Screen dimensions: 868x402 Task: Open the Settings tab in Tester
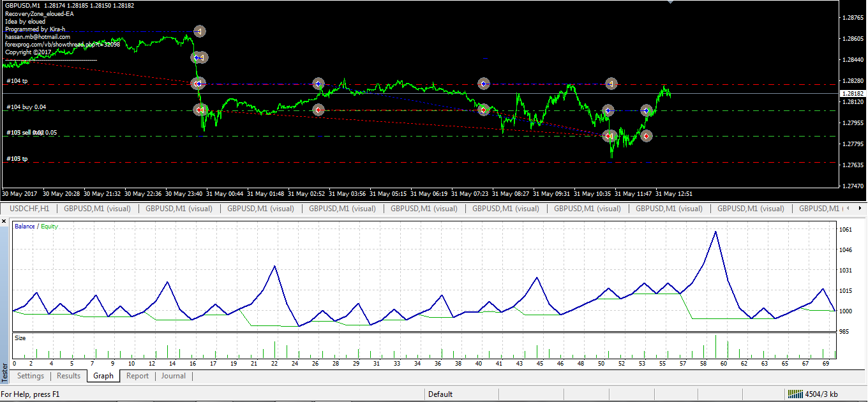pyautogui.click(x=31, y=376)
